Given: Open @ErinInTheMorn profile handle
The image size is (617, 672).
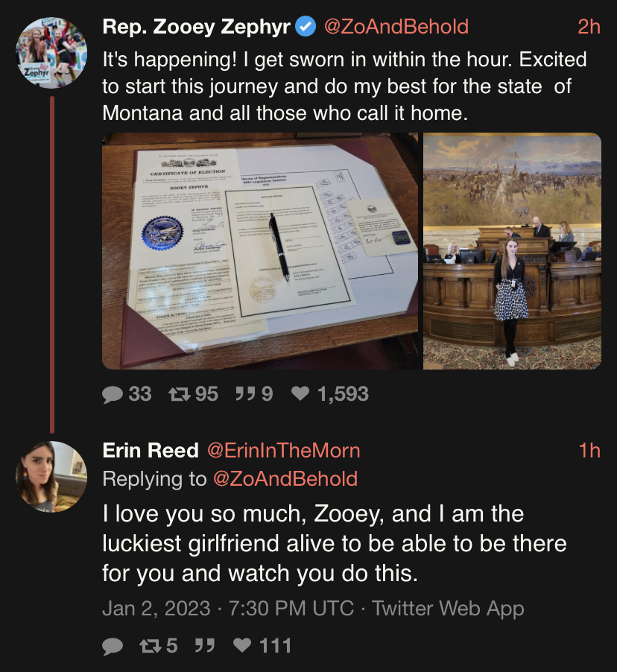Looking at the screenshot, I should point(283,451).
